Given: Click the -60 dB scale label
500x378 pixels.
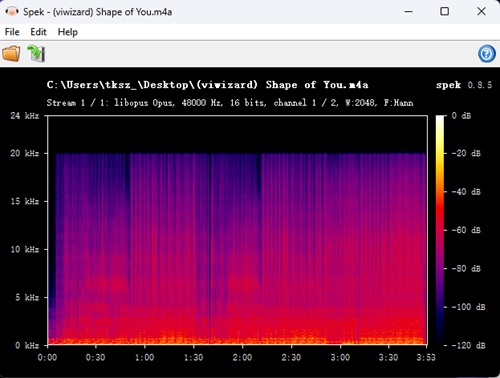Looking at the screenshot, I should coord(466,230).
